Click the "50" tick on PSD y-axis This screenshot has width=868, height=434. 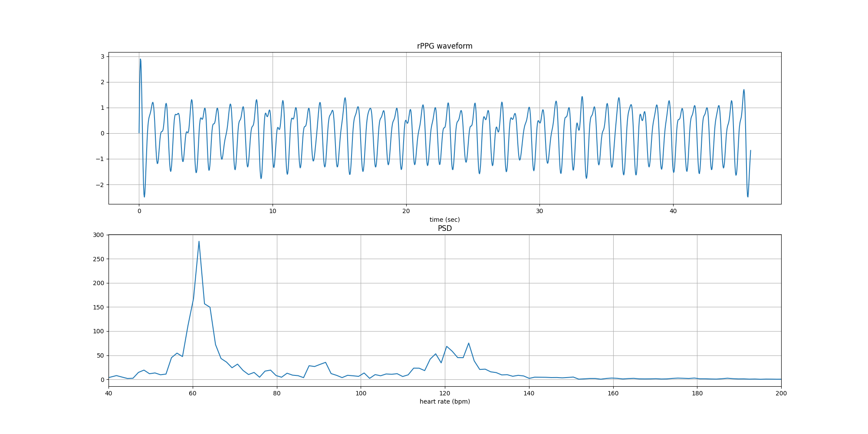pos(101,355)
